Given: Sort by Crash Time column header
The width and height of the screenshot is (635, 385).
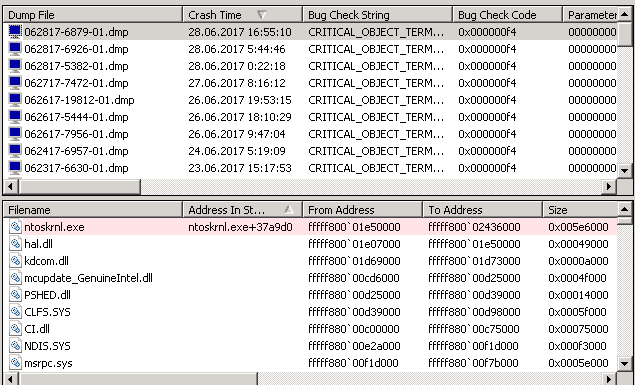Looking at the screenshot, I should point(243,15).
